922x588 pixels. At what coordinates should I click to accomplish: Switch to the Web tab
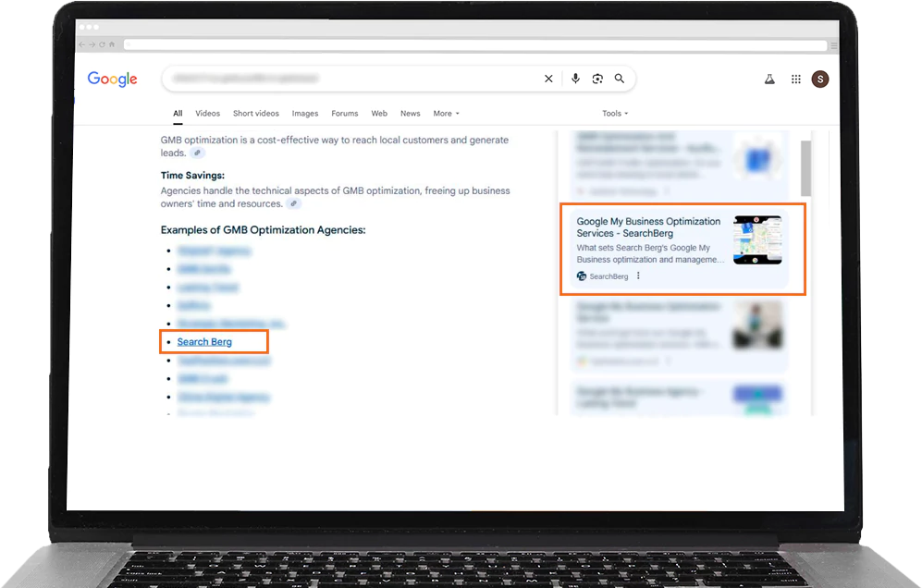point(379,113)
